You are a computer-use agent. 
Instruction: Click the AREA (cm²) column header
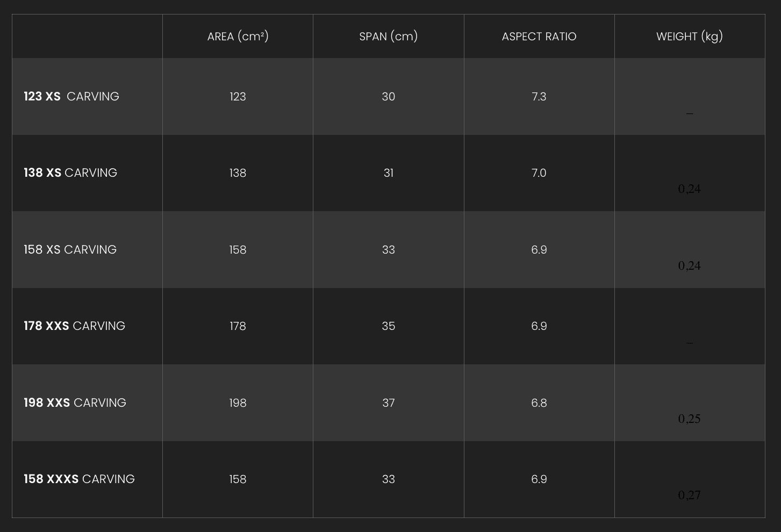(238, 37)
